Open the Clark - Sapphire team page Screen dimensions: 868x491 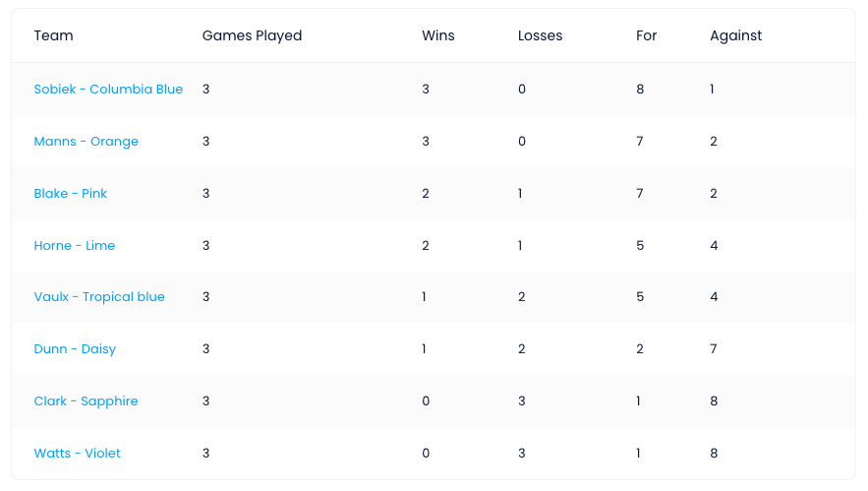pos(86,401)
